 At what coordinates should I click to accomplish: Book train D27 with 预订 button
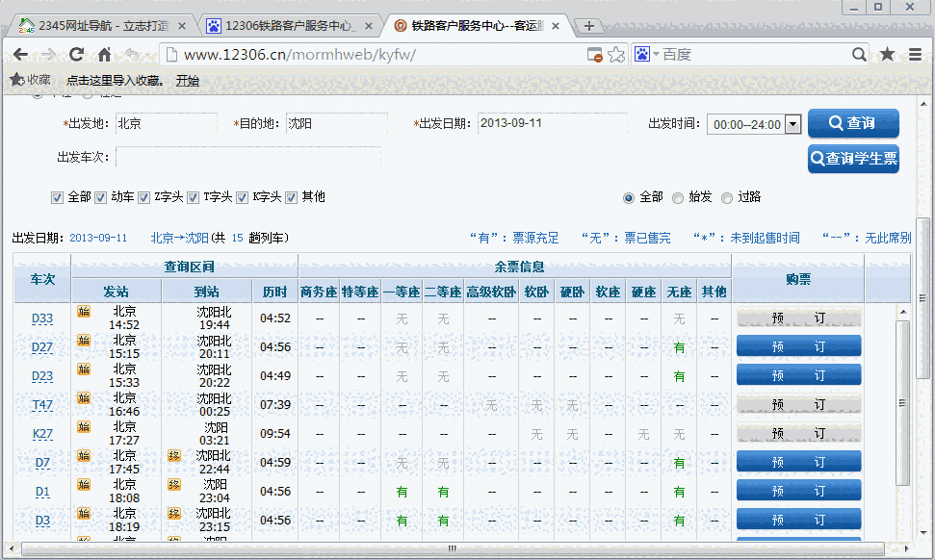(798, 346)
